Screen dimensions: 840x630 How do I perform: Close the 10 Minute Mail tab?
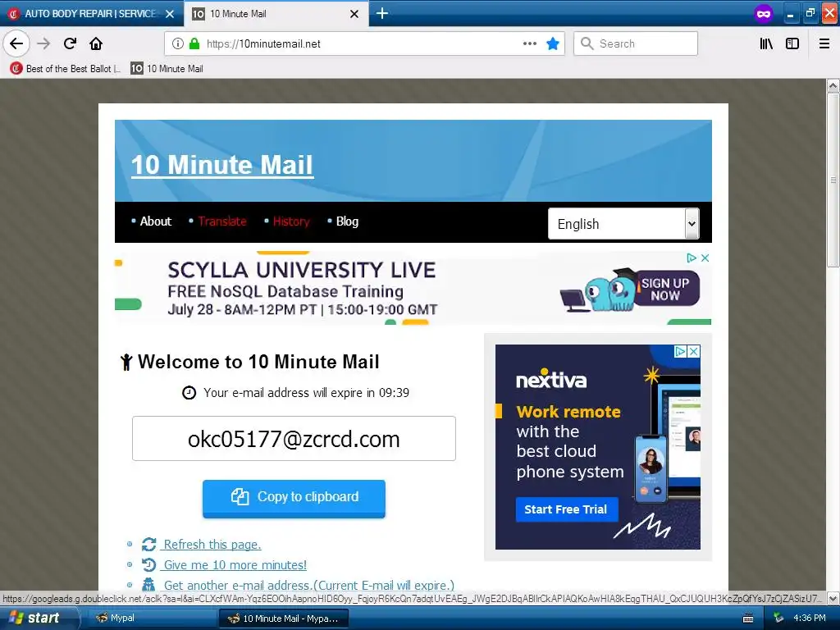point(354,14)
